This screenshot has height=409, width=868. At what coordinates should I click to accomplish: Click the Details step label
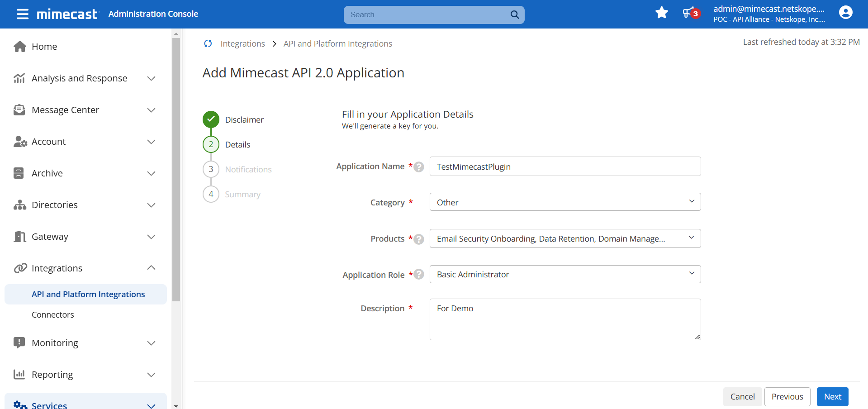[x=237, y=144]
